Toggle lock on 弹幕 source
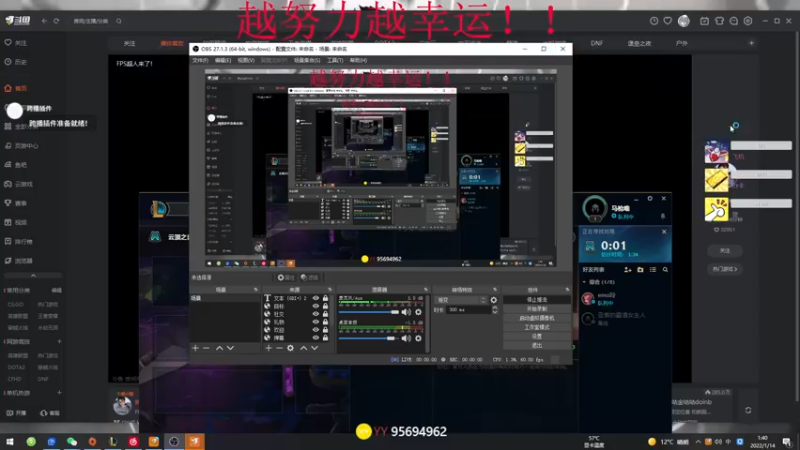The image size is (800, 450). pyautogui.click(x=326, y=337)
